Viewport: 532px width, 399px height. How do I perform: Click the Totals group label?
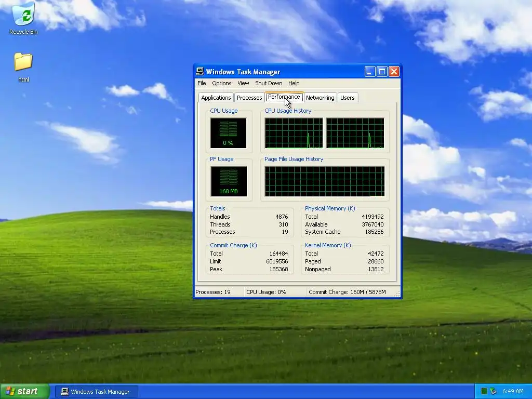click(x=218, y=208)
